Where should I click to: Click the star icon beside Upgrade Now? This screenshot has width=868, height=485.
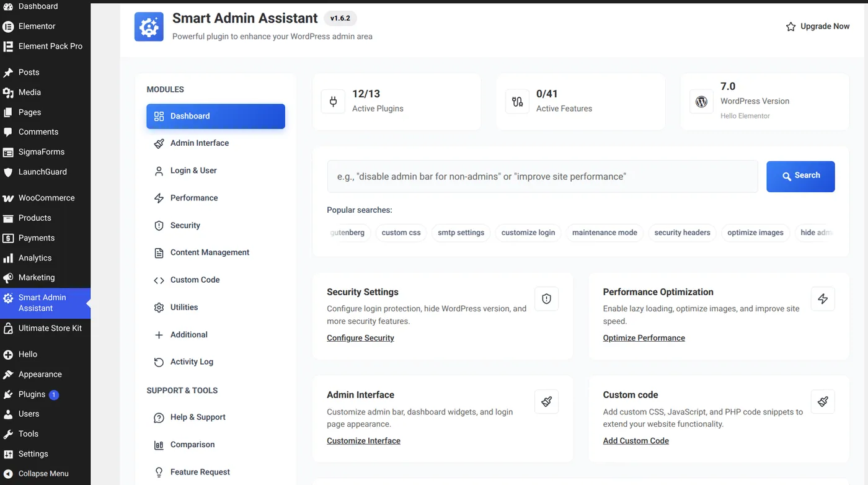click(x=790, y=27)
